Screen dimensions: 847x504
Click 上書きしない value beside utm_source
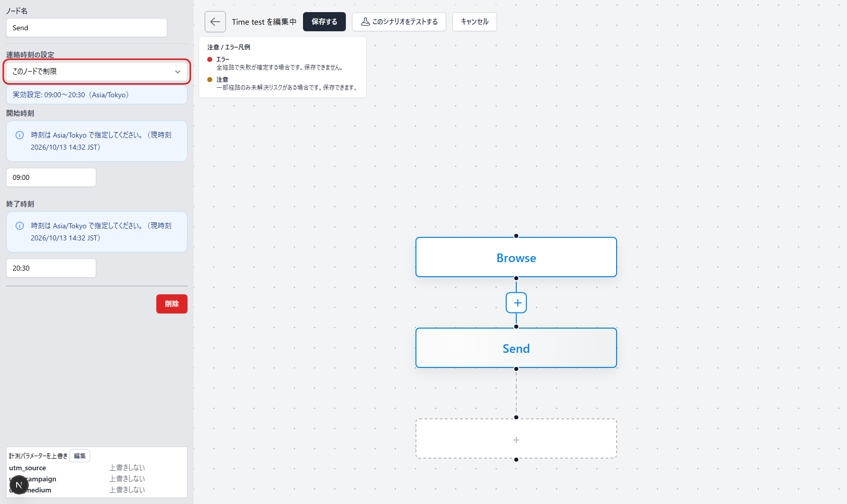[x=127, y=468]
